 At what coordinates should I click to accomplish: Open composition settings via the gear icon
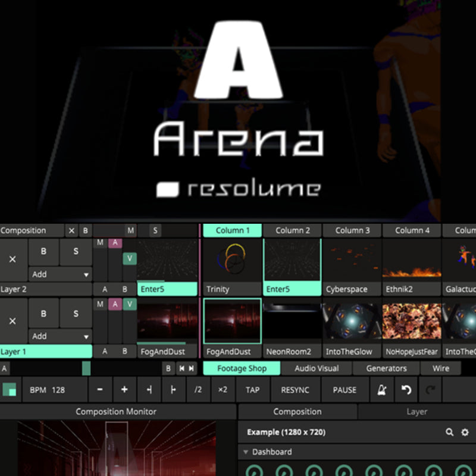click(x=466, y=432)
